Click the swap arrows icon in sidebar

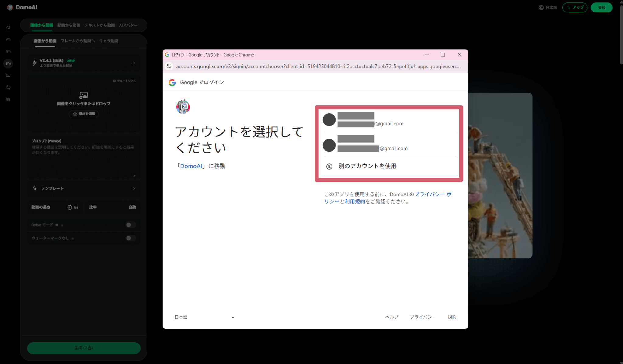pos(8,88)
